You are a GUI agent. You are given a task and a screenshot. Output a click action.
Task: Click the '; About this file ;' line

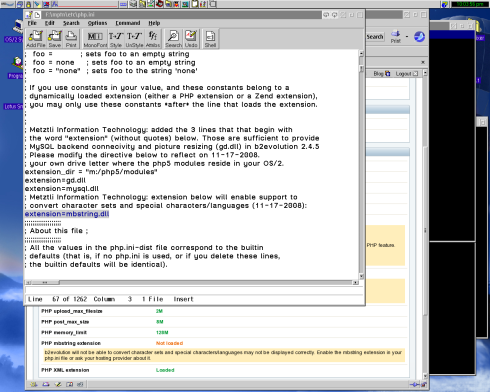(57, 231)
